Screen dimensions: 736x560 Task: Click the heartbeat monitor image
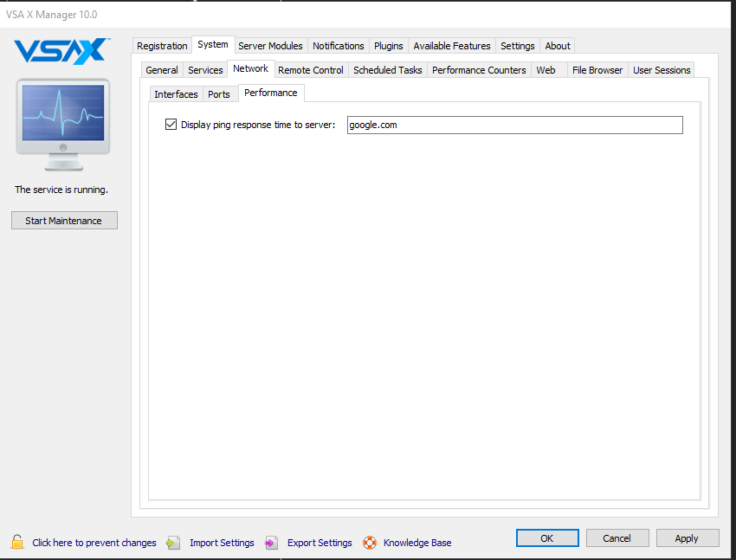pos(63,125)
